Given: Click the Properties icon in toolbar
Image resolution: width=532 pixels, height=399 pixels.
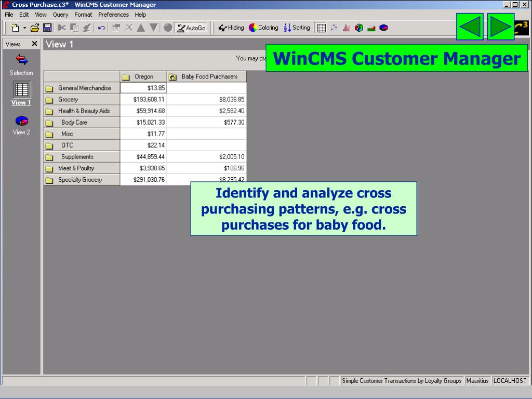Looking at the screenshot, I should pos(116,28).
